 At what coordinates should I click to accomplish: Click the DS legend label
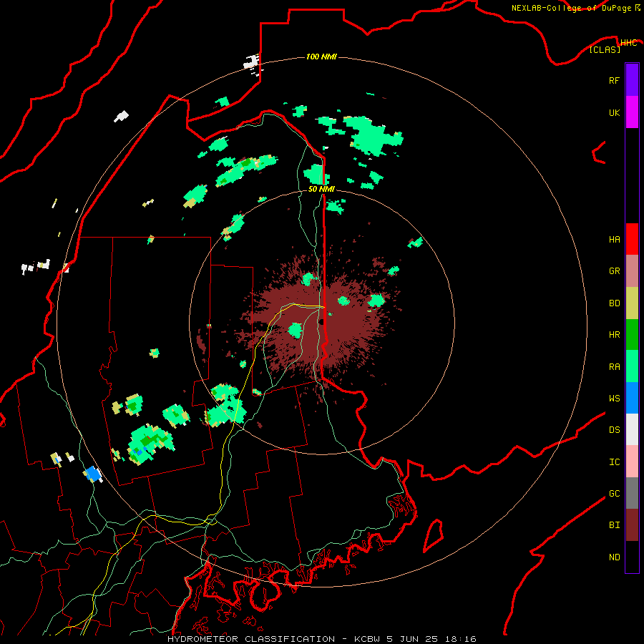614,430
